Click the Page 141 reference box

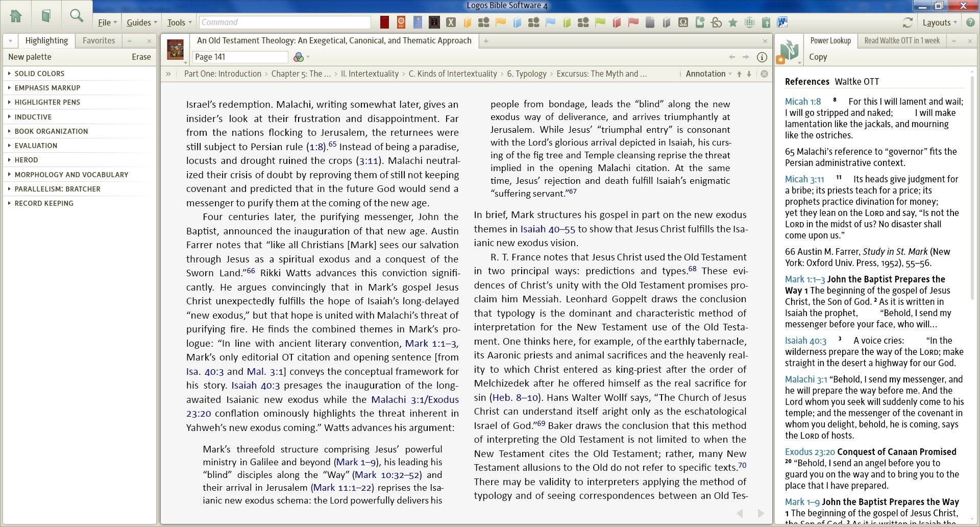[240, 57]
